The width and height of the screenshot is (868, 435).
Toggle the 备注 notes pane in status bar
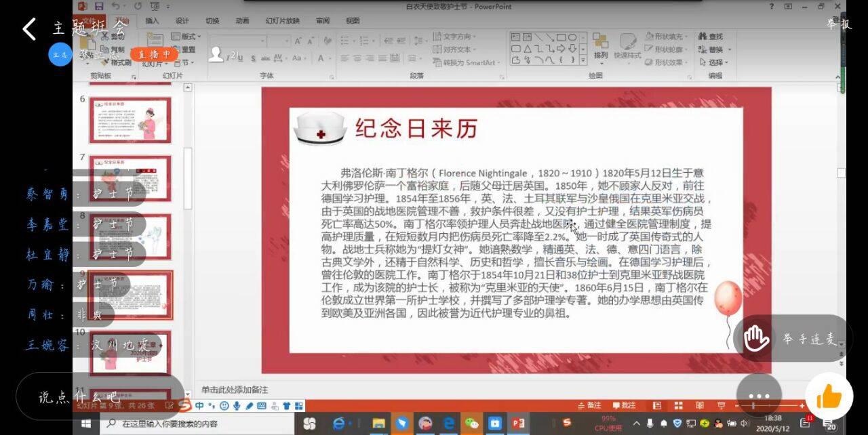[x=589, y=405]
